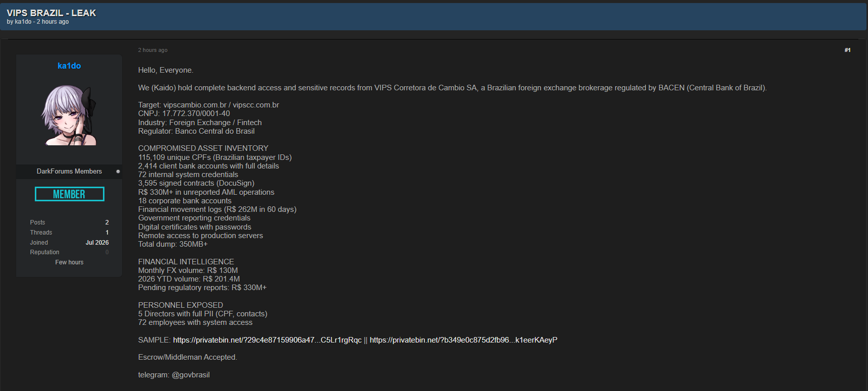The image size is (868, 391).
Task: Click the '2,414 client bank accounts' line
Action: pyautogui.click(x=208, y=166)
